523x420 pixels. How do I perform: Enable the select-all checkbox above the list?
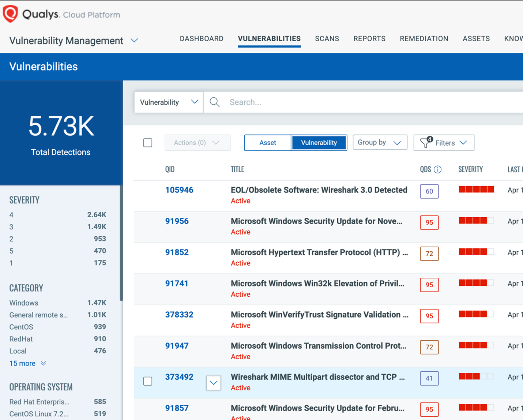click(x=148, y=143)
